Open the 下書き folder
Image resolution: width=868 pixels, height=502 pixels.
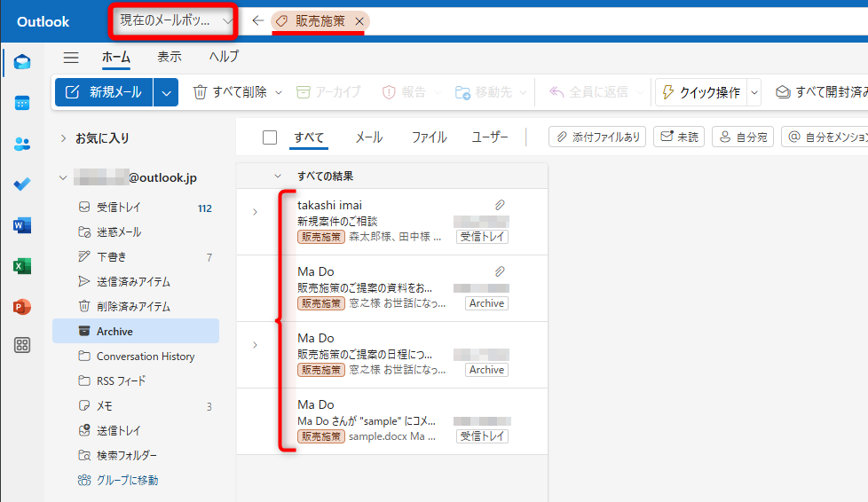tap(136, 257)
